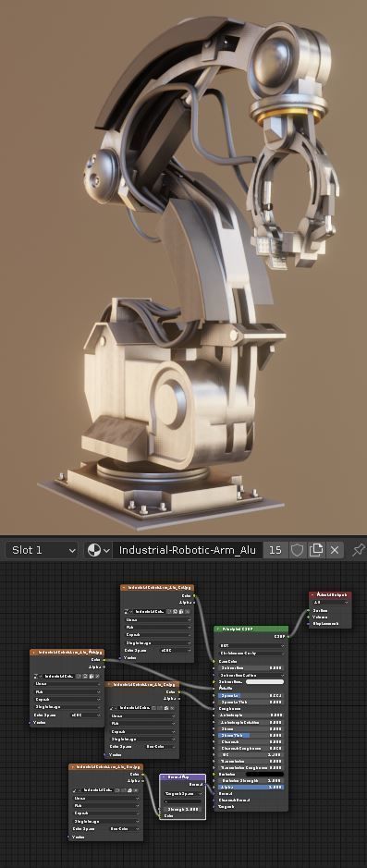Open the browse material sphere icon
367x868 pixels.
click(99, 550)
